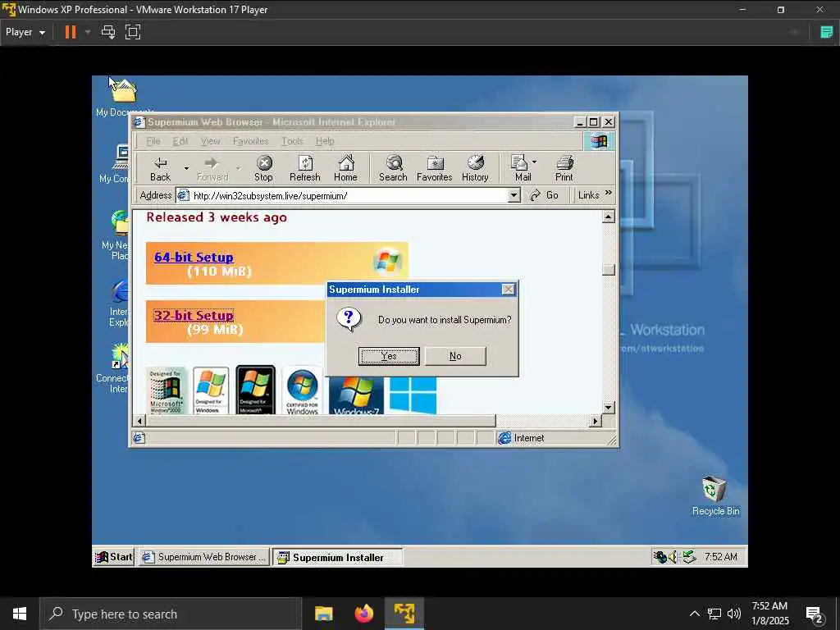Open the address bar dropdown list
This screenshot has width=840, height=630.
click(x=514, y=195)
